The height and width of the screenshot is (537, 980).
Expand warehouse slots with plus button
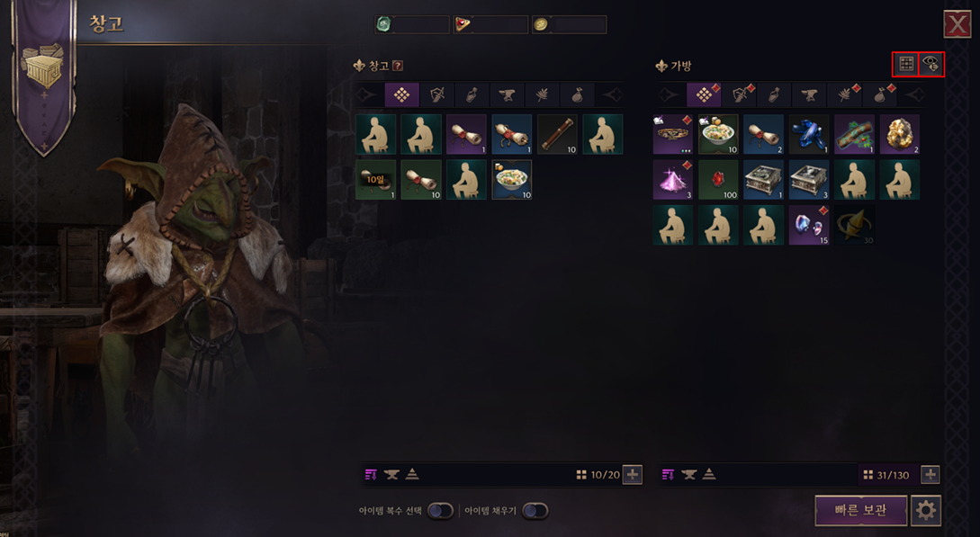(x=633, y=475)
